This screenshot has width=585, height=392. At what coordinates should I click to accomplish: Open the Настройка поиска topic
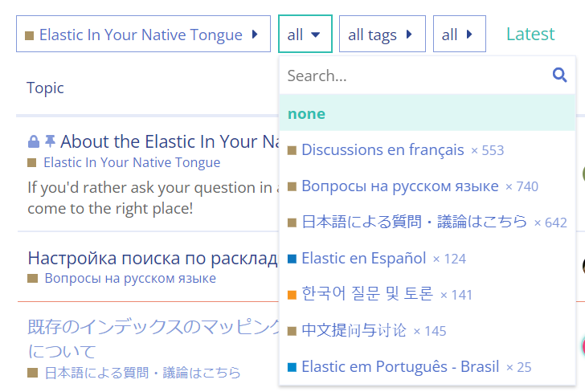[x=153, y=258]
